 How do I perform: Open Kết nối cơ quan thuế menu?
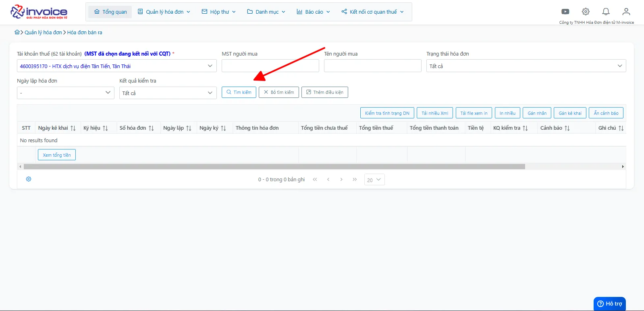point(372,12)
